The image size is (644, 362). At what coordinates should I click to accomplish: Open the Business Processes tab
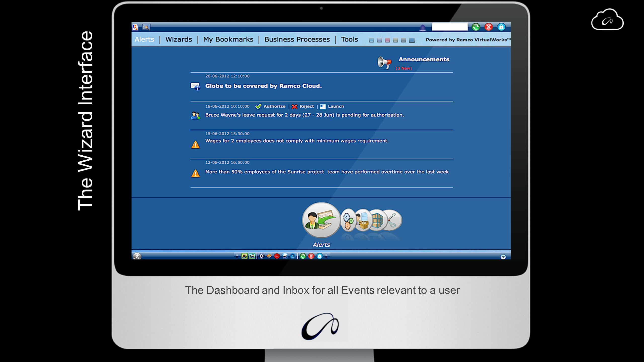pyautogui.click(x=297, y=39)
